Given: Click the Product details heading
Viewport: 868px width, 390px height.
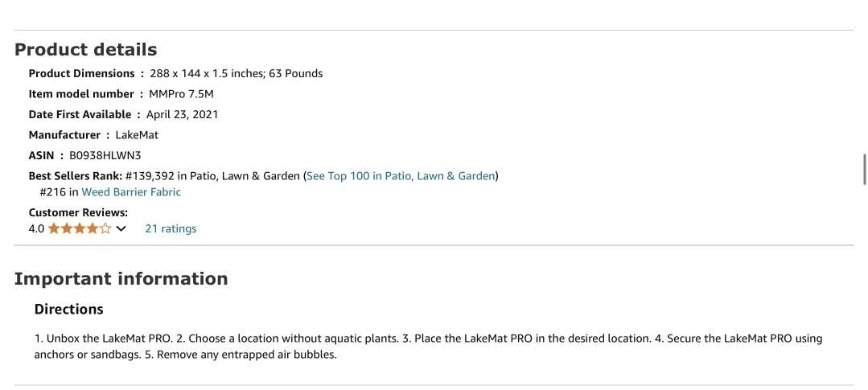Looking at the screenshot, I should (86, 50).
